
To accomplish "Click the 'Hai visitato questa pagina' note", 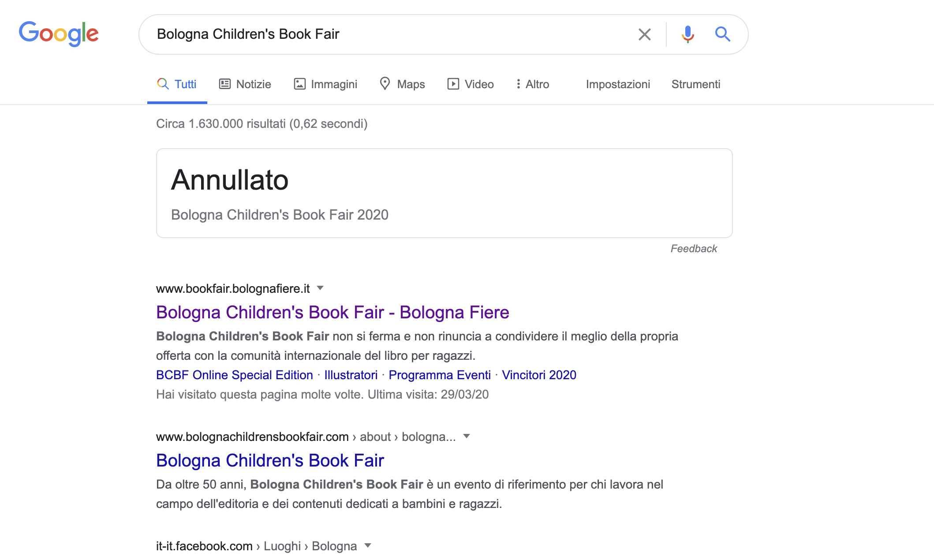I will 322,394.
